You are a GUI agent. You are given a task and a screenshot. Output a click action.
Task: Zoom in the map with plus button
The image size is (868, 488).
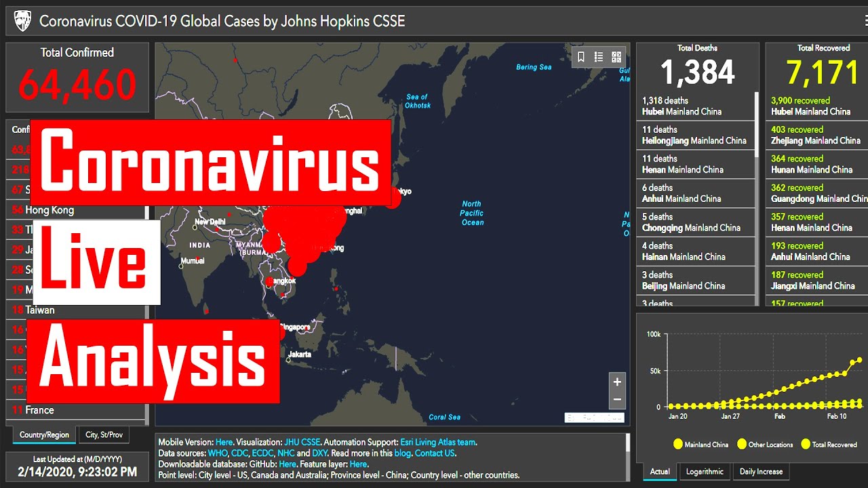click(x=617, y=382)
